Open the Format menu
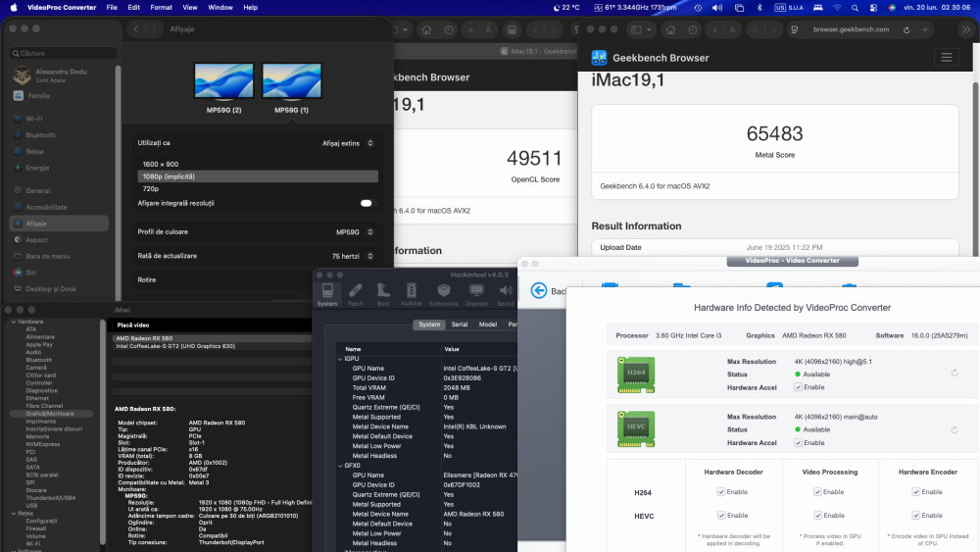The image size is (980, 552). [x=162, y=8]
